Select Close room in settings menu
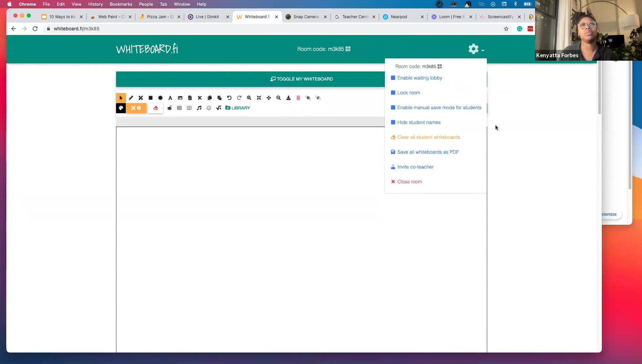Screen dimensions: 642x364 point(406,182)
